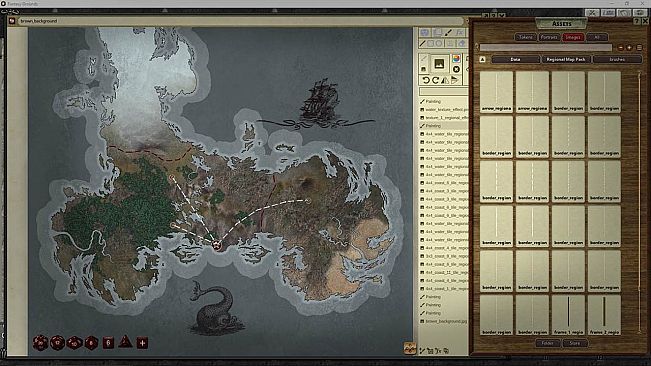
Task: Choose the d4 pyramid die
Action: [125, 342]
